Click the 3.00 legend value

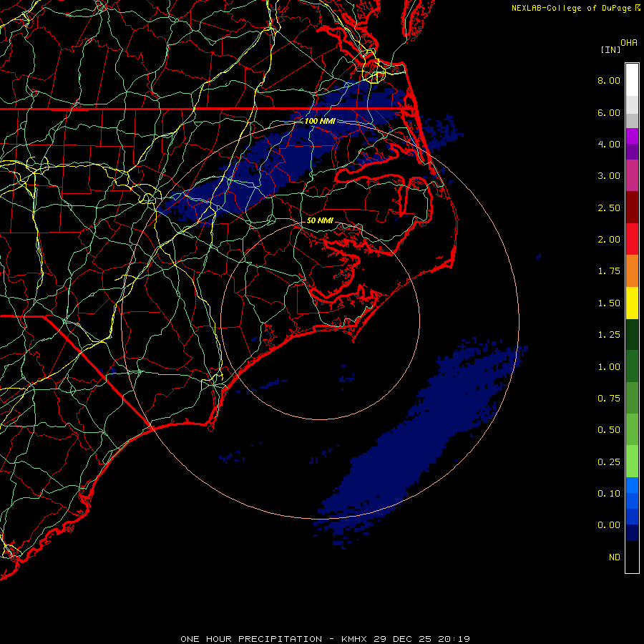tap(609, 176)
